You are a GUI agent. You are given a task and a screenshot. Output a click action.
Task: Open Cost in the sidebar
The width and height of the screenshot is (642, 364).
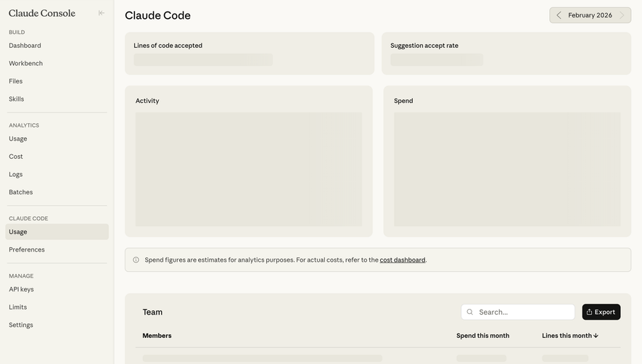16,157
